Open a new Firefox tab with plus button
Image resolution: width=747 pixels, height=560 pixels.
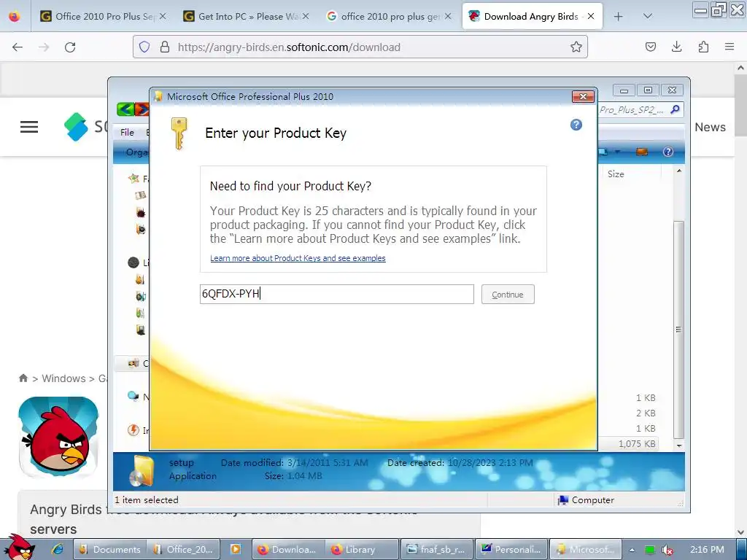coord(619,17)
